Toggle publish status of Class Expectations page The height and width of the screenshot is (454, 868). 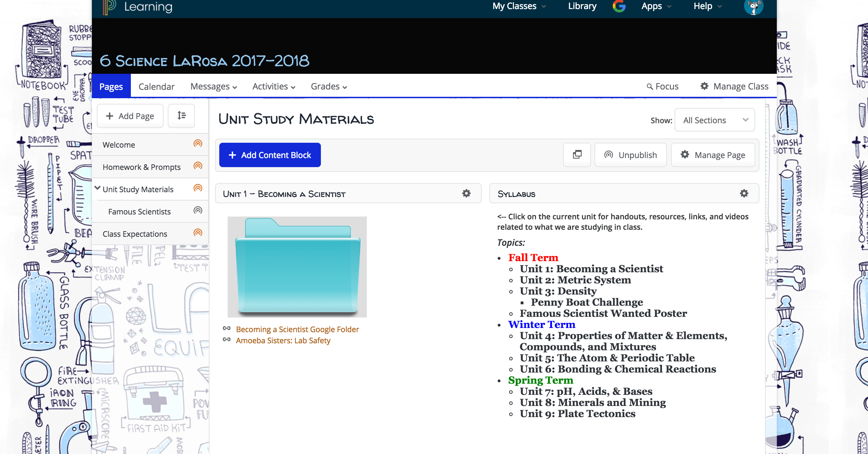[198, 233]
